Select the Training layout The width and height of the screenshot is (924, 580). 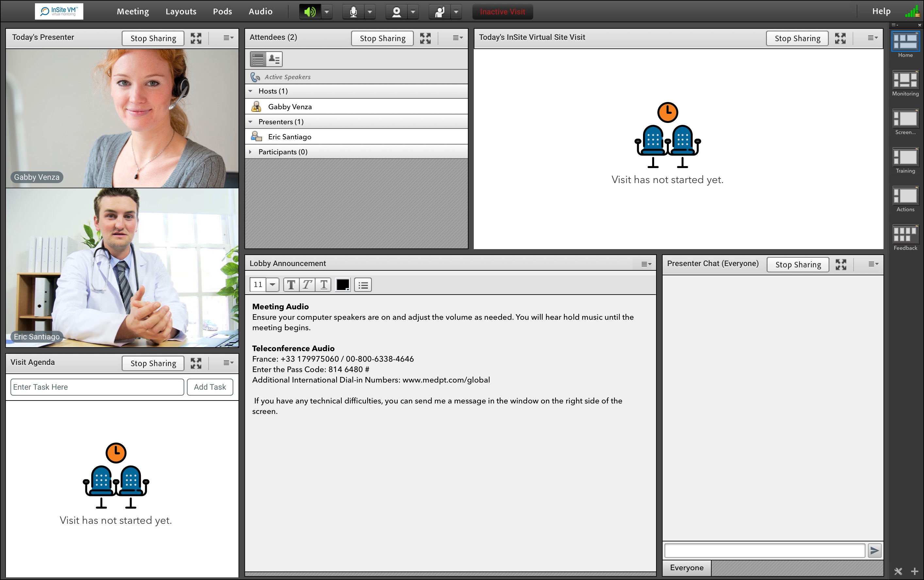tap(905, 161)
